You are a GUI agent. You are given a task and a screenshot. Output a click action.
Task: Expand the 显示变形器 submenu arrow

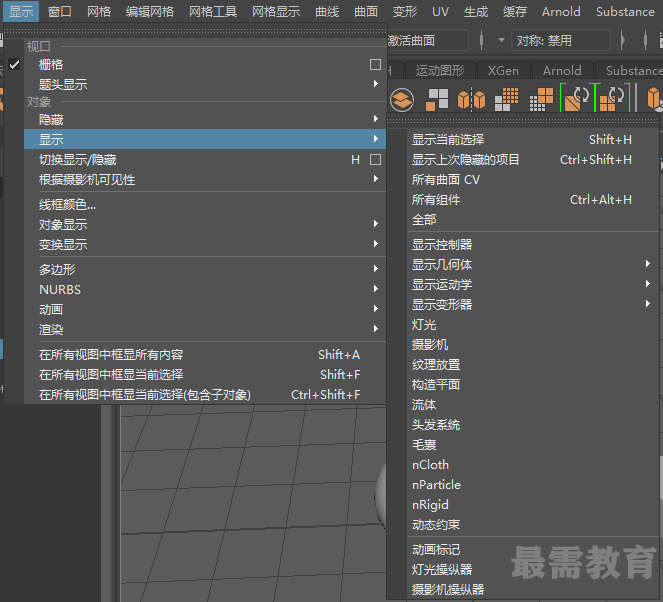coord(647,304)
